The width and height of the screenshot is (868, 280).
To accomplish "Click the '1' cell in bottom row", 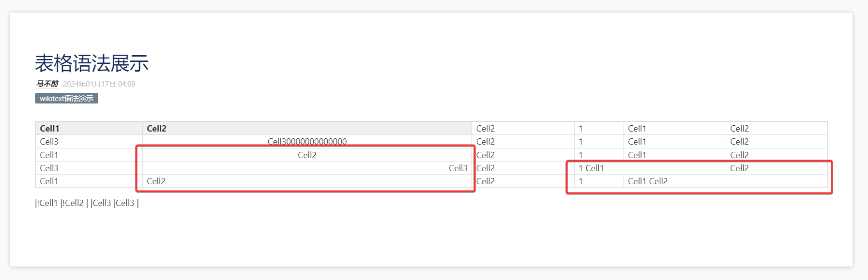I will click(599, 181).
